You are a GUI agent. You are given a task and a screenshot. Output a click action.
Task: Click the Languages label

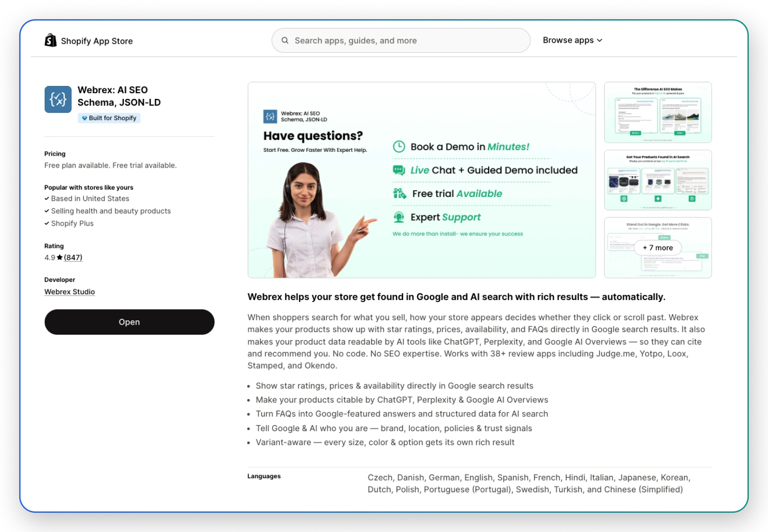coord(264,476)
